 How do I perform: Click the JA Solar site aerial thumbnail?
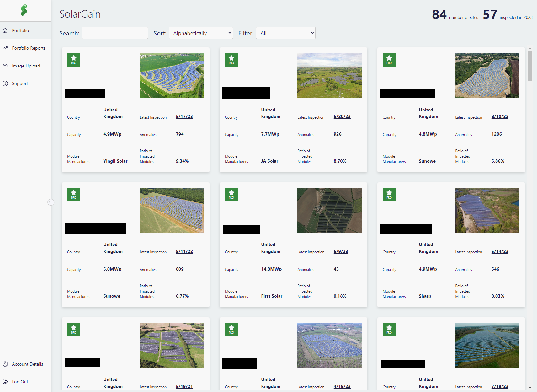coord(329,76)
